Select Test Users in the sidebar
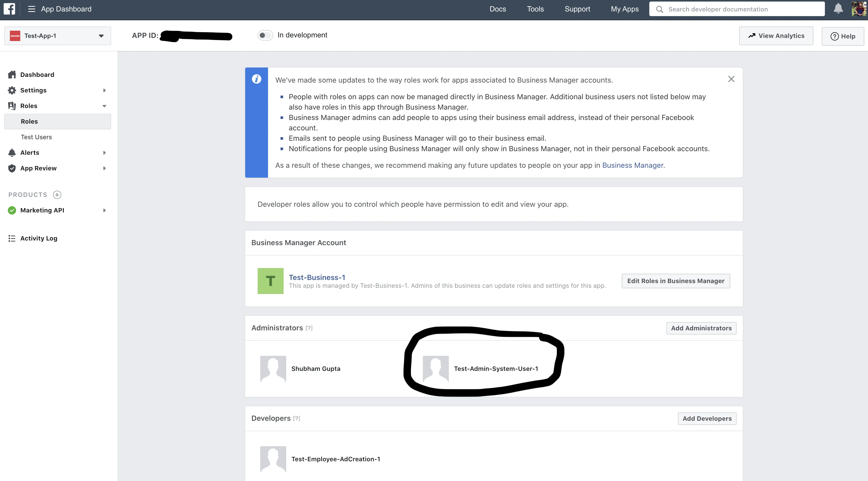This screenshot has width=868, height=481. [x=36, y=137]
